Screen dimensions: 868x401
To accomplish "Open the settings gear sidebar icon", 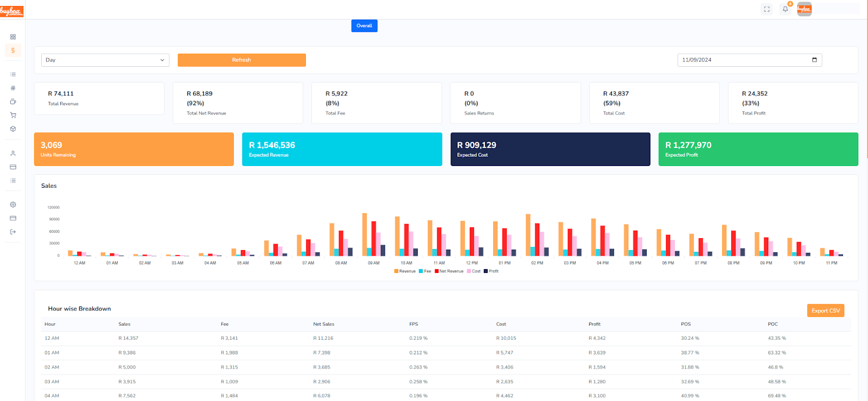I will point(13,205).
